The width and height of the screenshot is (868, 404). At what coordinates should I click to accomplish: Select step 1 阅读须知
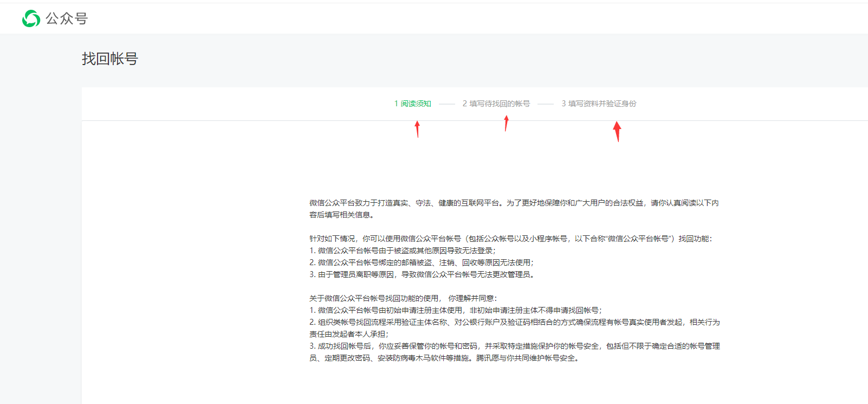(413, 104)
